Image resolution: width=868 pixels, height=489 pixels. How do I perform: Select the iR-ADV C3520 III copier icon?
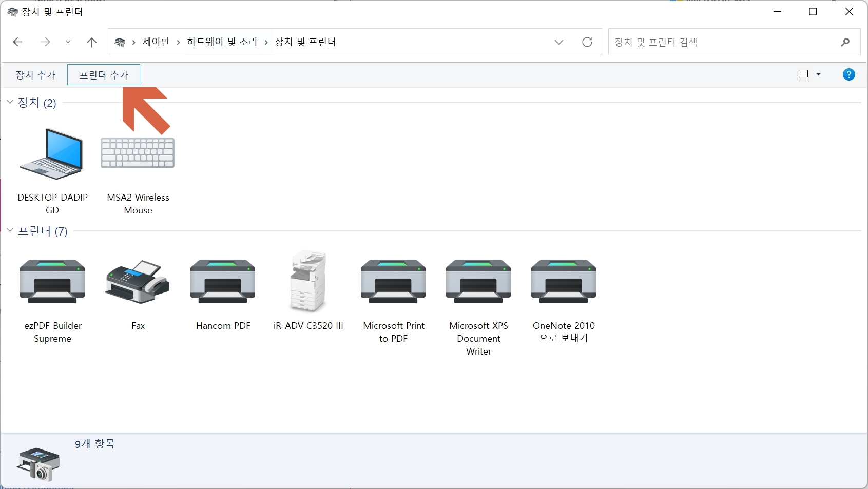(308, 281)
